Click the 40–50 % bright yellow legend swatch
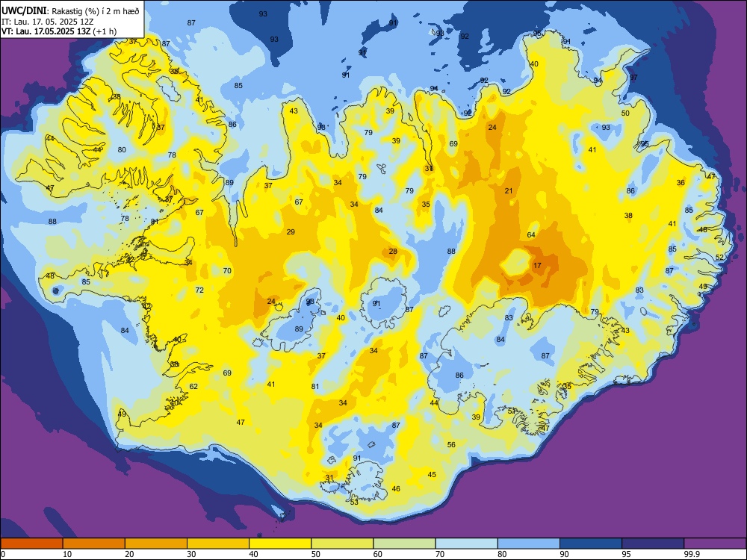 point(280,544)
